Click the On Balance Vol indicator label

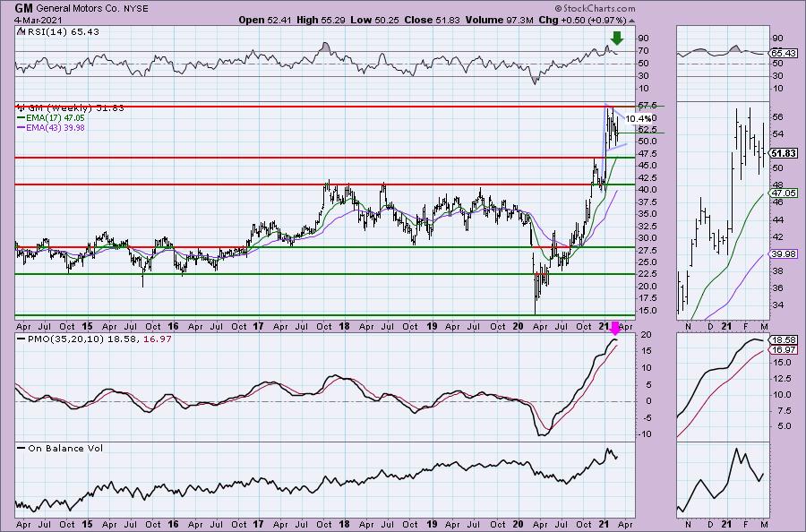(x=65, y=448)
